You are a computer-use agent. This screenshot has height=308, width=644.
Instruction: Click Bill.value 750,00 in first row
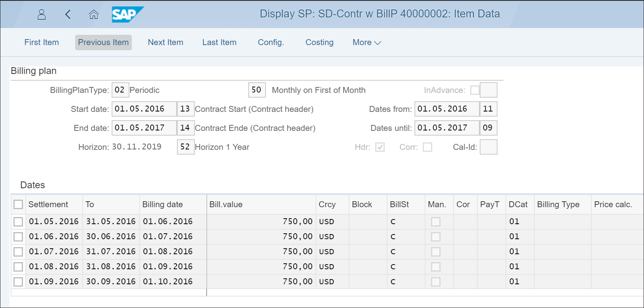click(x=261, y=222)
